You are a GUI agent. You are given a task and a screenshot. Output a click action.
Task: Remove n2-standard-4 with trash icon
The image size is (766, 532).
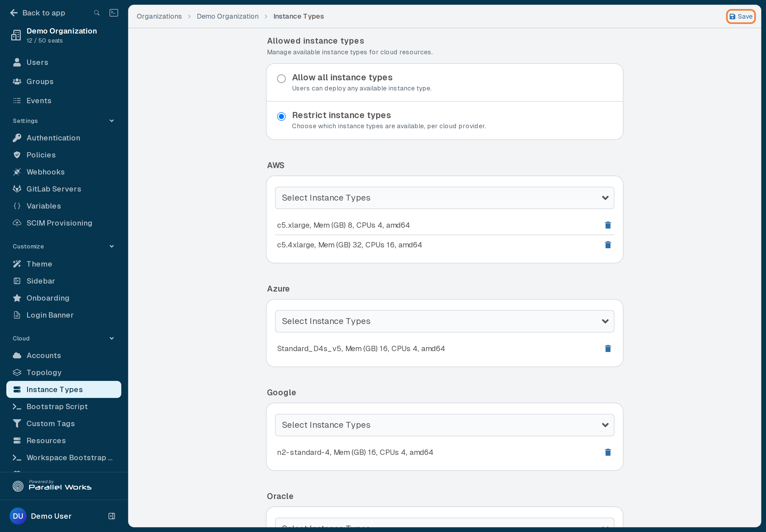click(608, 452)
